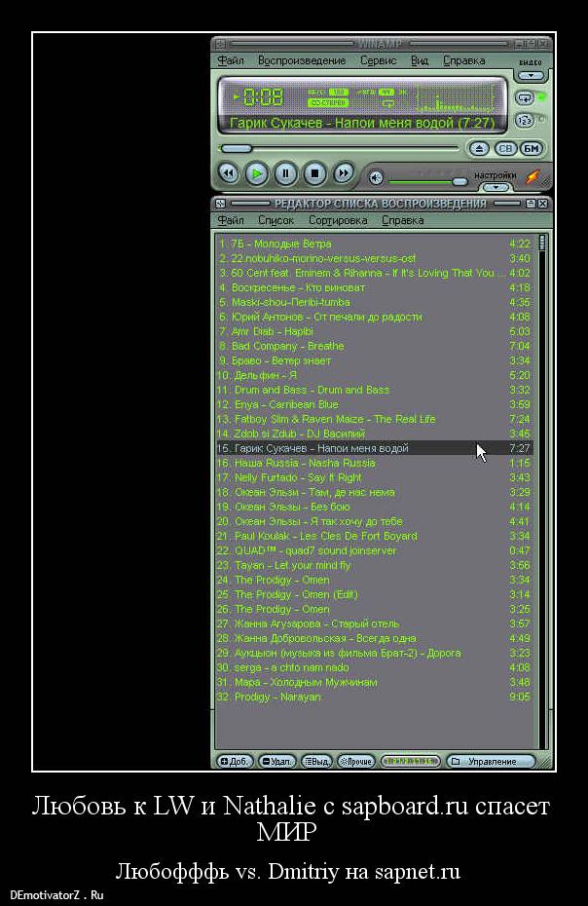This screenshot has width=588, height=906.
Task: Open the Список menu in playlist editor
Action: coord(276,220)
